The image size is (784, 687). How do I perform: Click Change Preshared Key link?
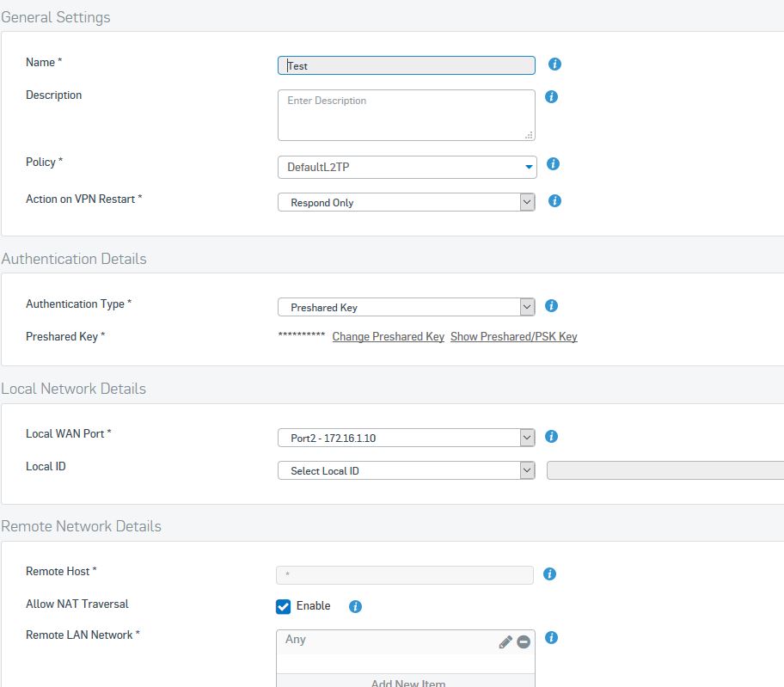pyautogui.click(x=388, y=336)
